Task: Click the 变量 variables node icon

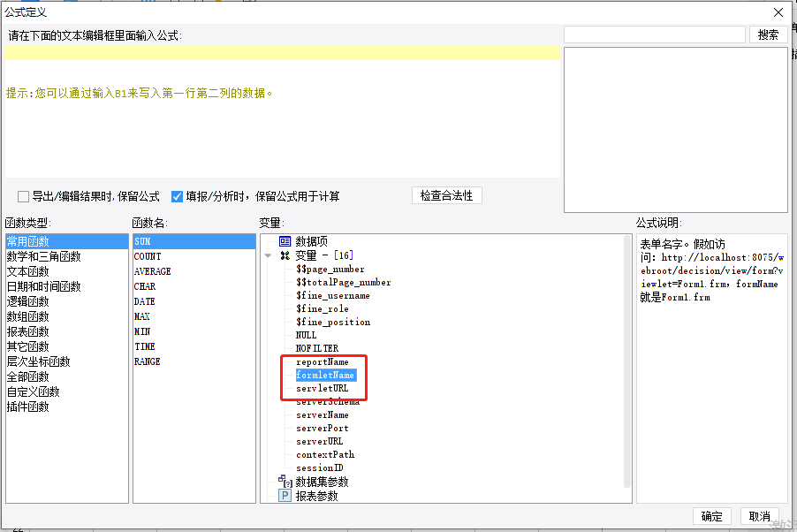Action: (285, 255)
